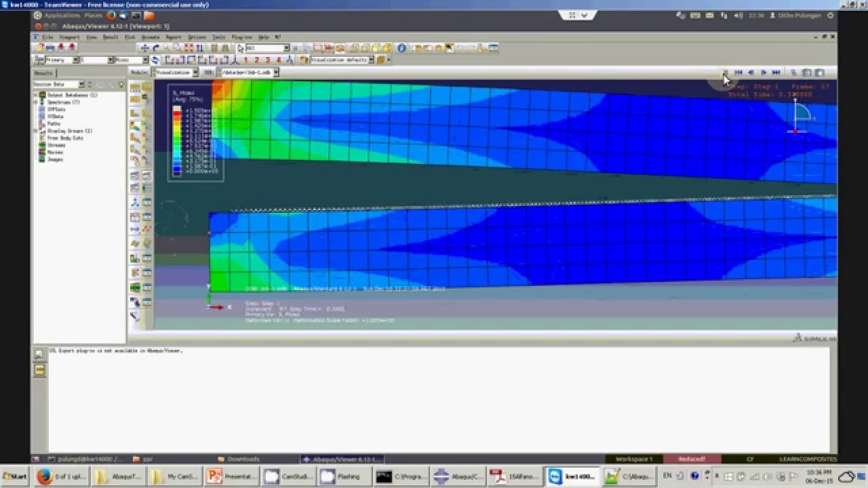Open the Viewport menu
The height and width of the screenshot is (488, 868).
[69, 37]
